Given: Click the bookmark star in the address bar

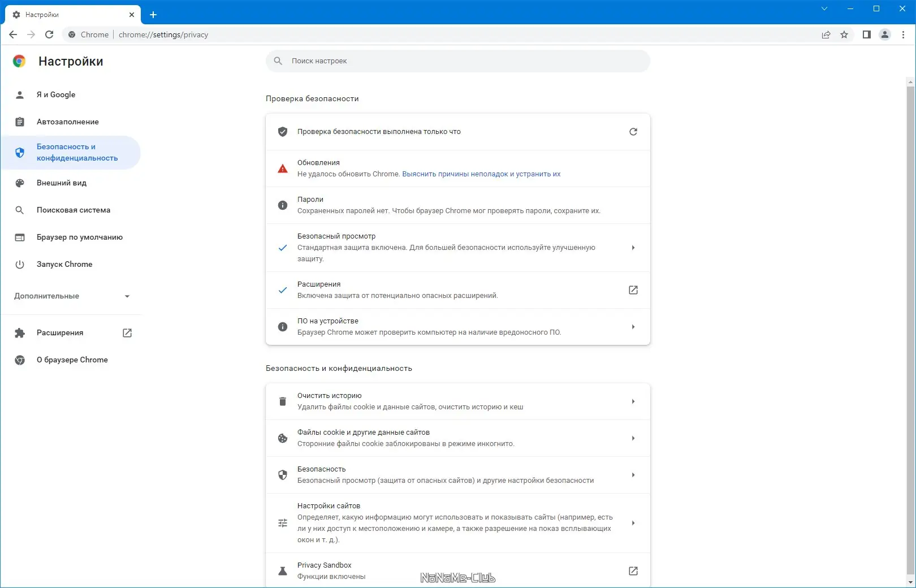Looking at the screenshot, I should click(845, 34).
